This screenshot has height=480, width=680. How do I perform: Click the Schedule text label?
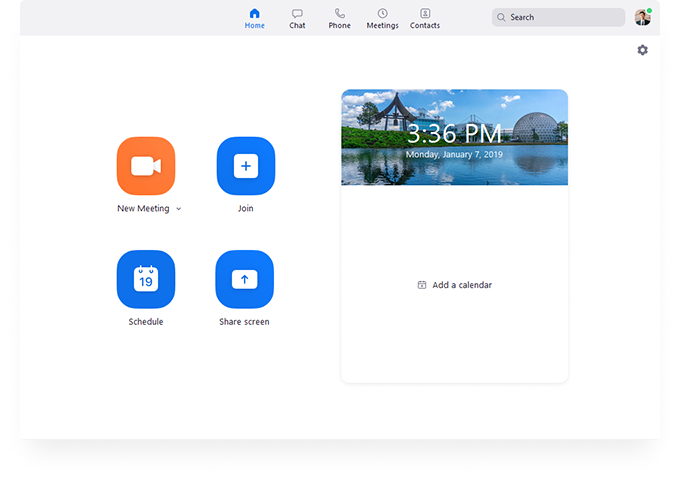pos(146,322)
